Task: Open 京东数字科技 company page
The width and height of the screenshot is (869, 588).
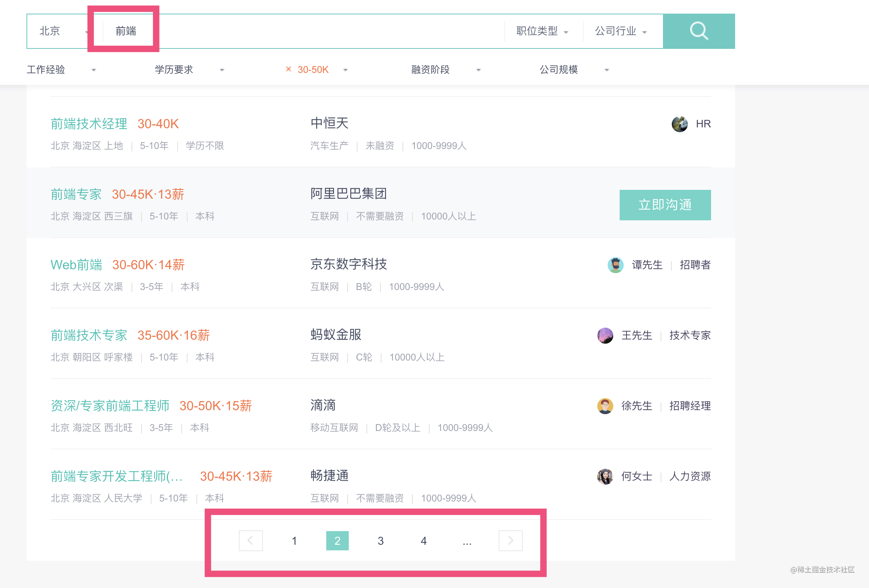Action: tap(349, 264)
